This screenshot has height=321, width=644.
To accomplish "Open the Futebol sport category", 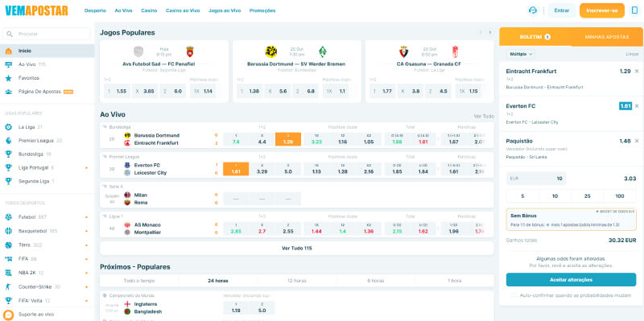I will coord(47,216).
